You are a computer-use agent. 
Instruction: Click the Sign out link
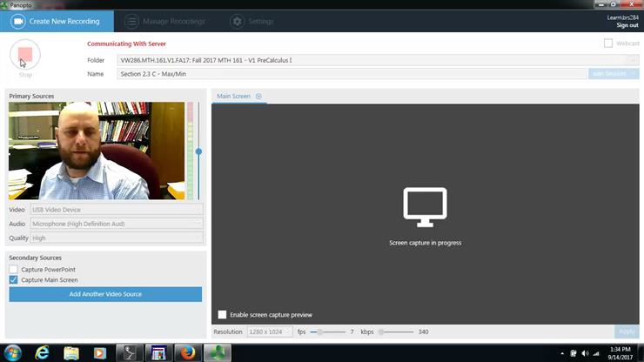[x=627, y=25]
